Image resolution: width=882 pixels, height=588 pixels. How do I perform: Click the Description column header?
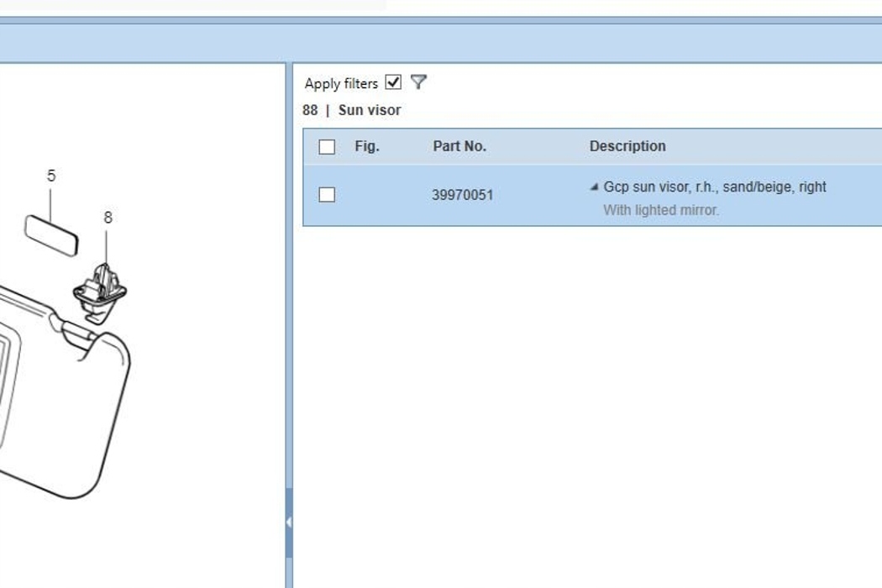[x=627, y=146]
